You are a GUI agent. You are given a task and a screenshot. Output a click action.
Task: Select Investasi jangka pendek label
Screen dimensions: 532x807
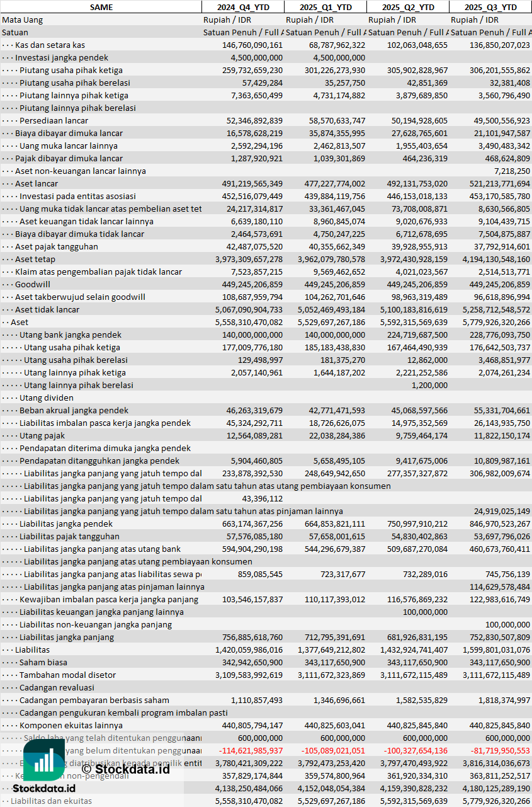click(62, 57)
